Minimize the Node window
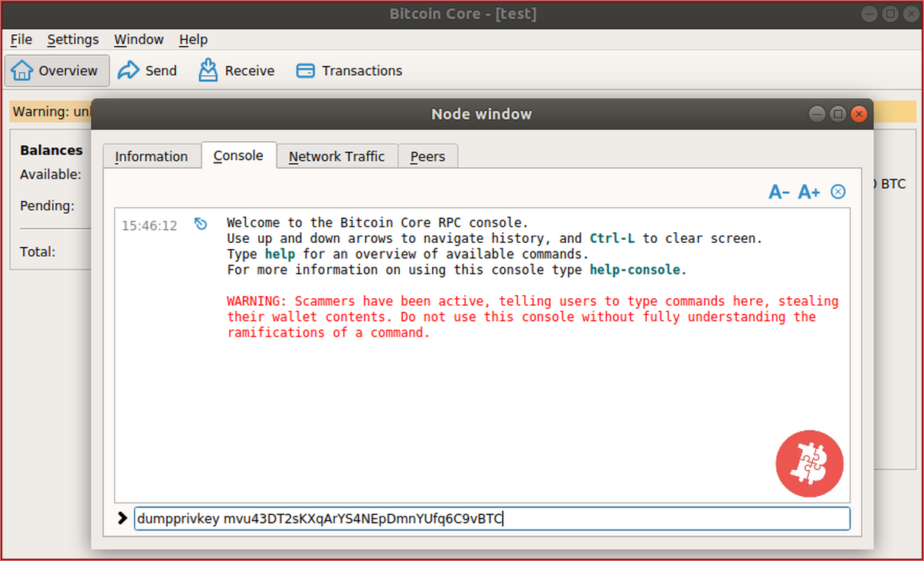The width and height of the screenshot is (924, 561). [x=818, y=114]
